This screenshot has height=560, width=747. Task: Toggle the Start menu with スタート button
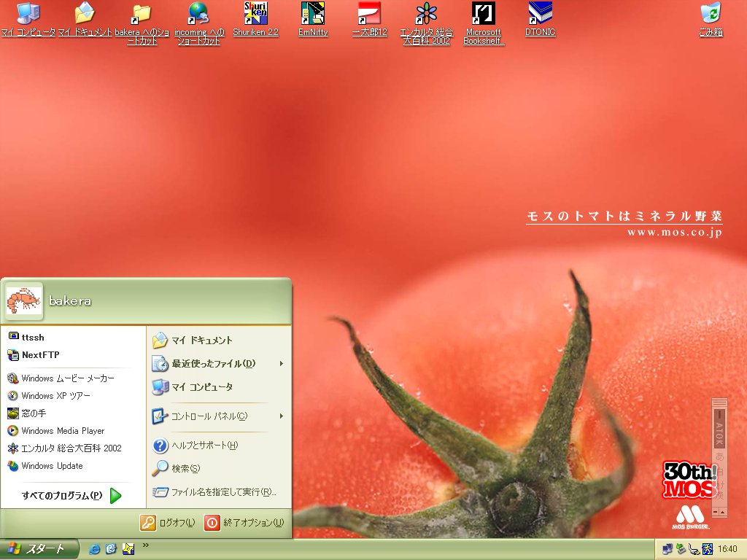coord(39,549)
